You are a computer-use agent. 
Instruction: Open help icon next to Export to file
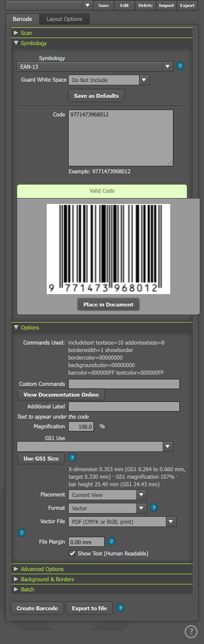click(120, 608)
